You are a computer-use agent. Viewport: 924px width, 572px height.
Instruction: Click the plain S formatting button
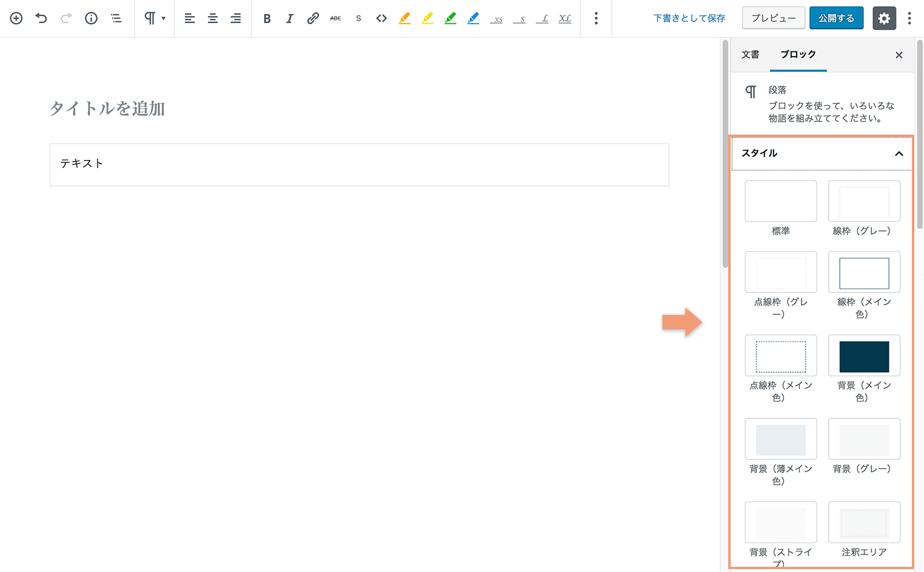pyautogui.click(x=359, y=18)
